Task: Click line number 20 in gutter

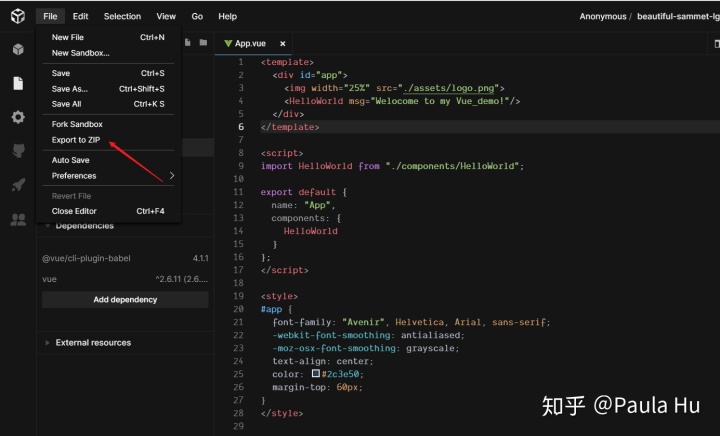Action: point(238,309)
